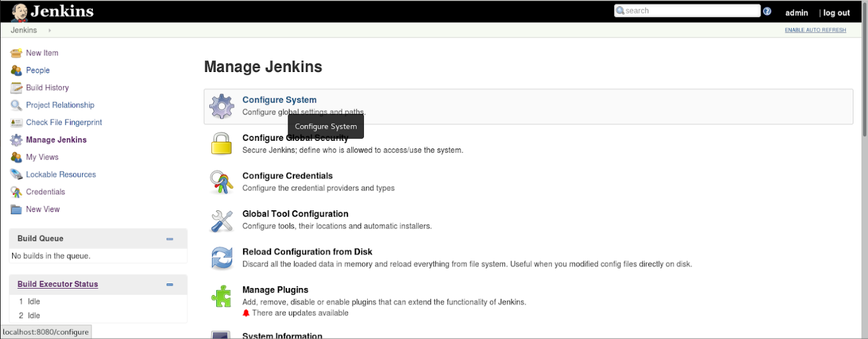Screen dimensions: 868x339
Task: Click the search help question mark icon
Action: tap(767, 11)
